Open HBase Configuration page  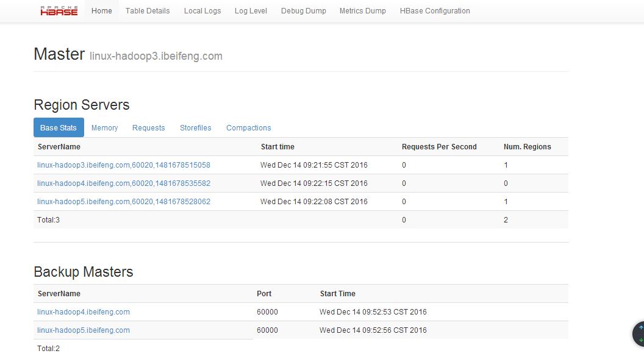click(x=435, y=11)
